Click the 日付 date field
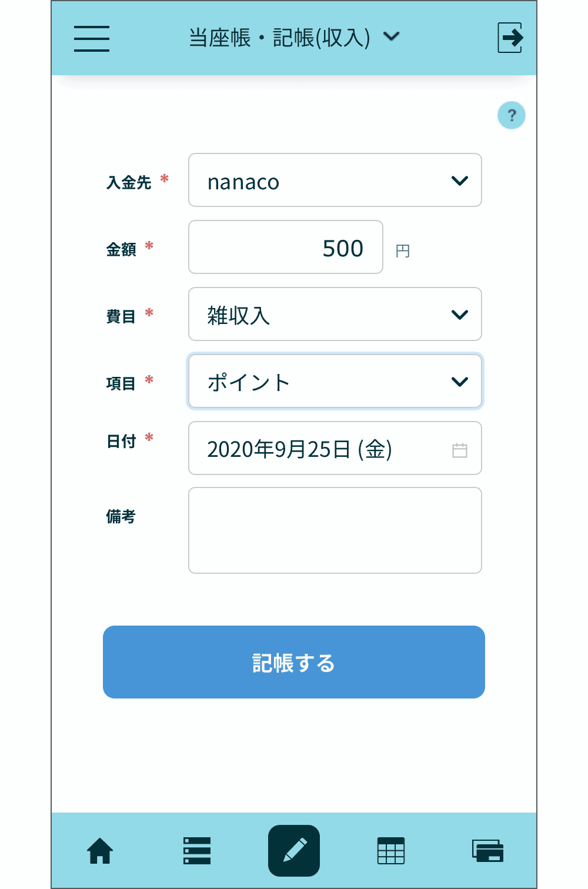 318,449
